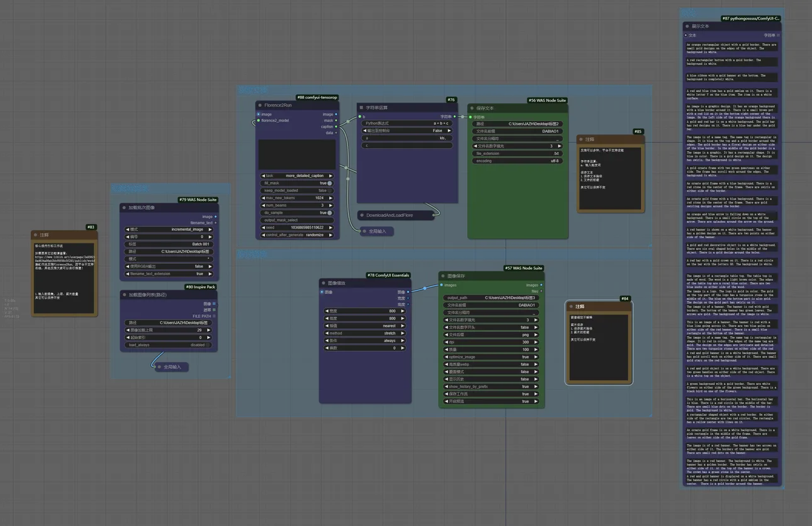The width and height of the screenshot is (812, 526).
Task: Toggle keep_model_loaded in Florence2Run
Action: pos(329,190)
